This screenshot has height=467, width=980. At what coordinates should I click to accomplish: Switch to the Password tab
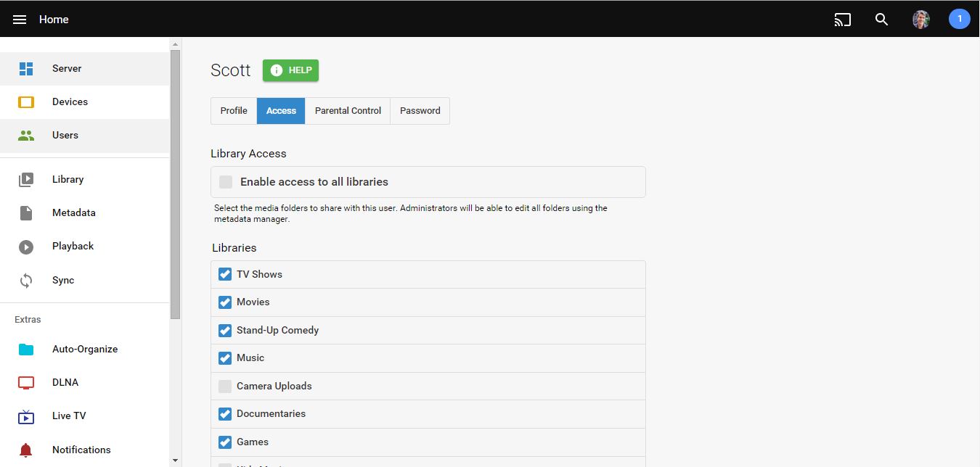pos(420,111)
